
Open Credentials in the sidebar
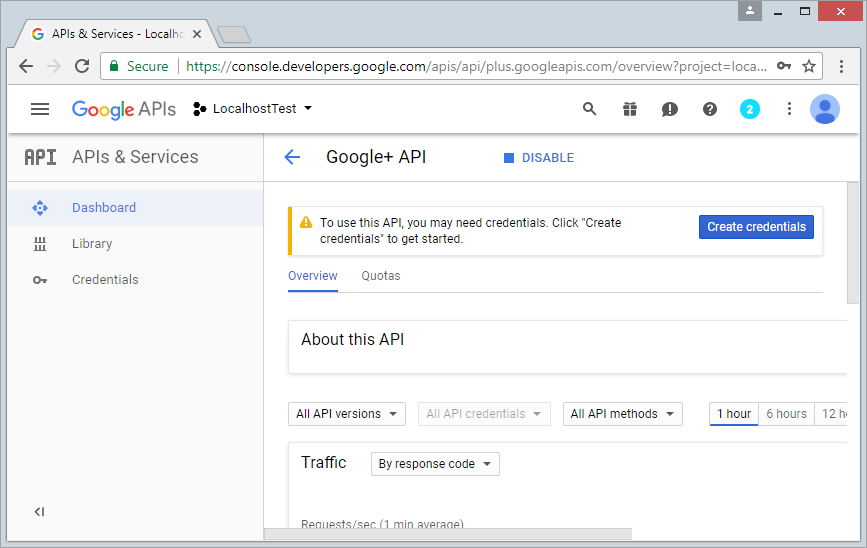point(135,280)
